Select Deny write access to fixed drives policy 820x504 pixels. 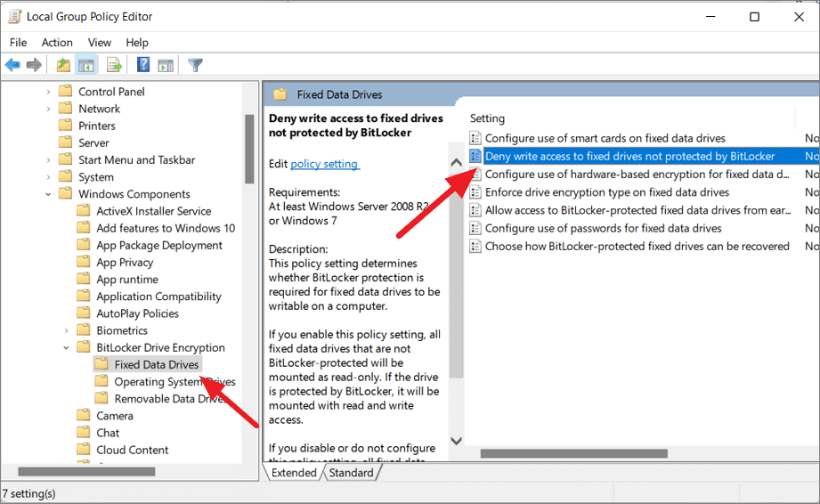[629, 156]
